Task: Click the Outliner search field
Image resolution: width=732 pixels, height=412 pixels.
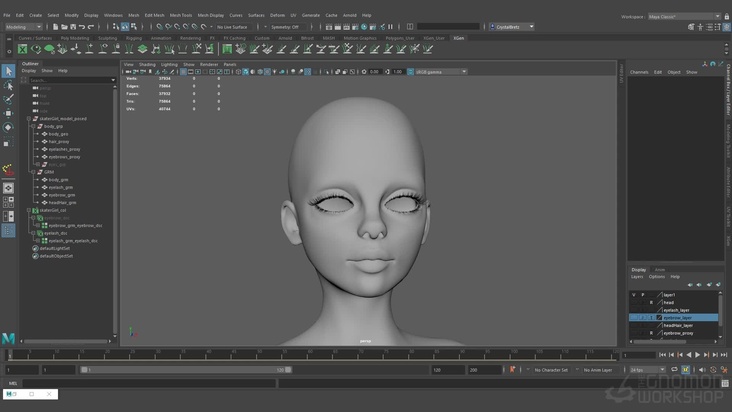Action: pyautogui.click(x=68, y=80)
